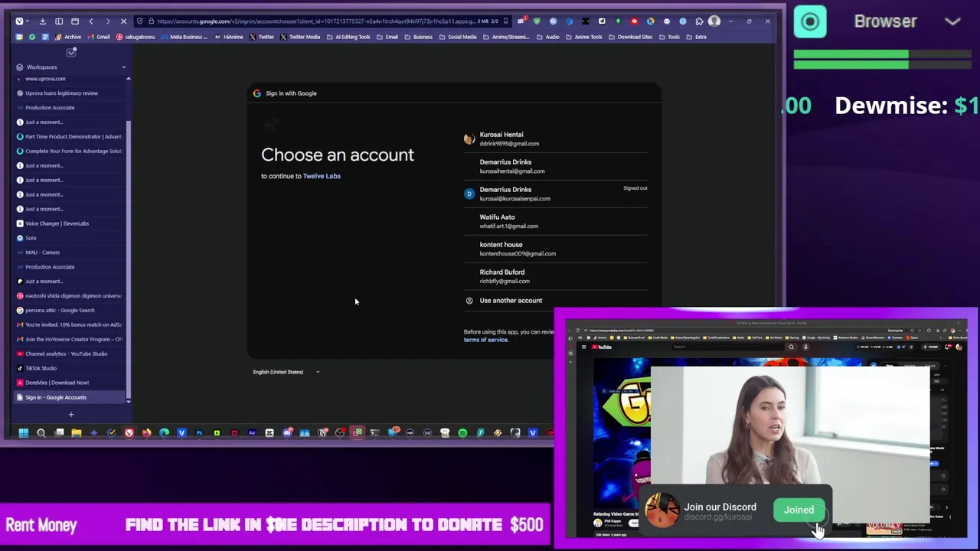Expand the Audio bookmark folder
Viewport: 980px width, 551px height.
(x=548, y=37)
